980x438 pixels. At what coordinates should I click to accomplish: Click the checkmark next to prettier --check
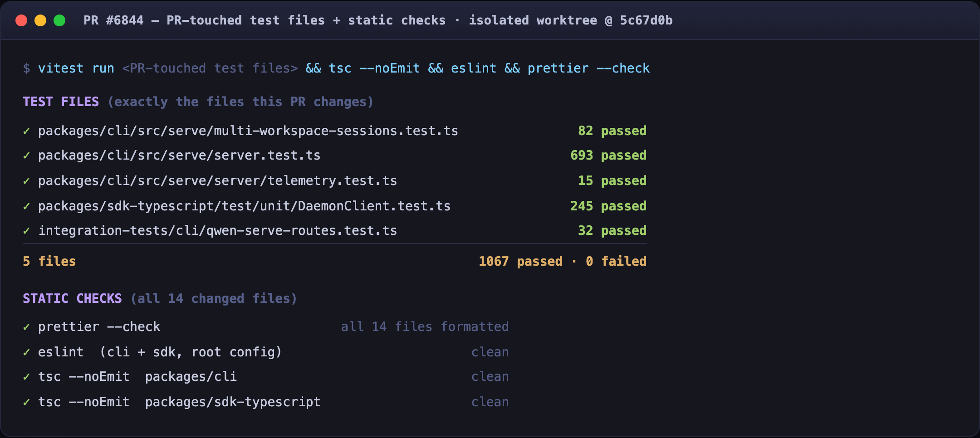(x=27, y=327)
